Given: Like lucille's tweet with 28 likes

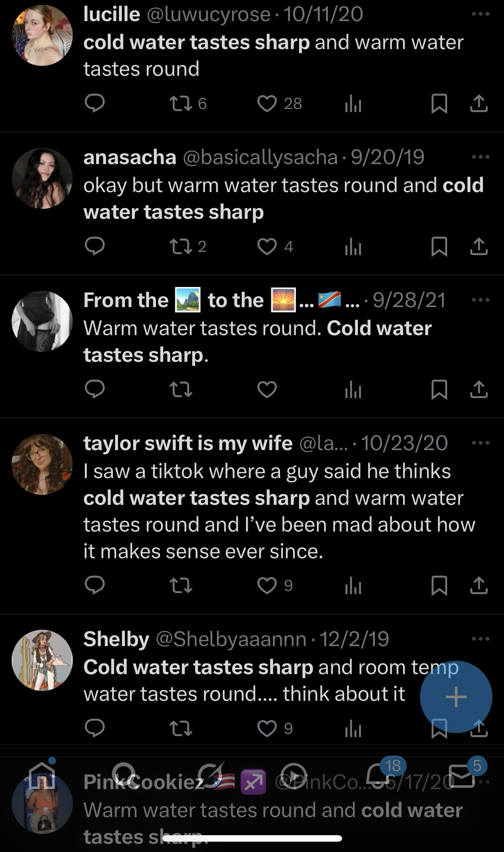Looking at the screenshot, I should coord(267,103).
